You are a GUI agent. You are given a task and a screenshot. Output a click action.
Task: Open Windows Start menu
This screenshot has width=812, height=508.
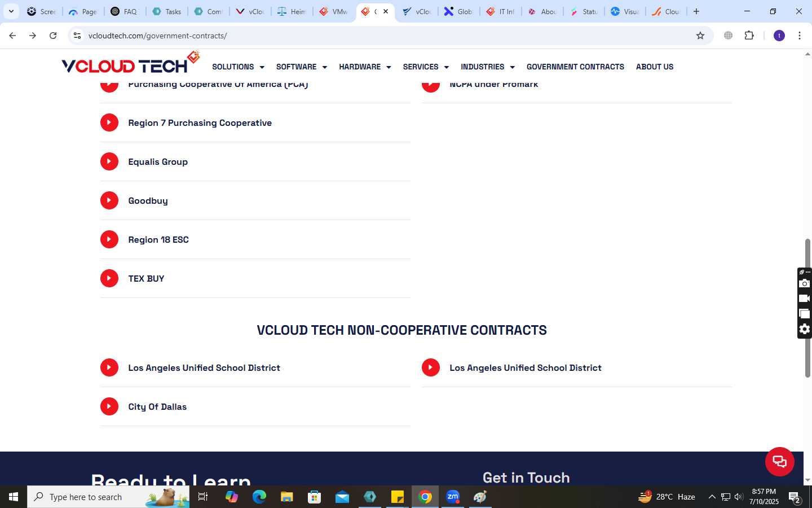(x=14, y=497)
